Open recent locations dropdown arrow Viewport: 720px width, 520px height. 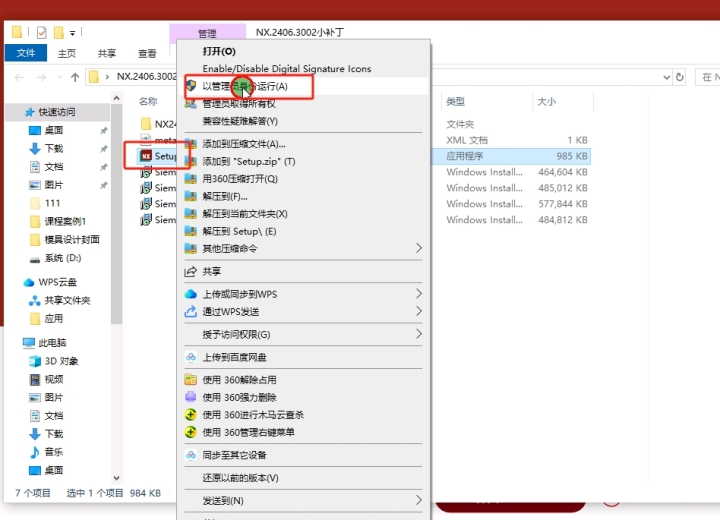pyautogui.click(x=59, y=77)
